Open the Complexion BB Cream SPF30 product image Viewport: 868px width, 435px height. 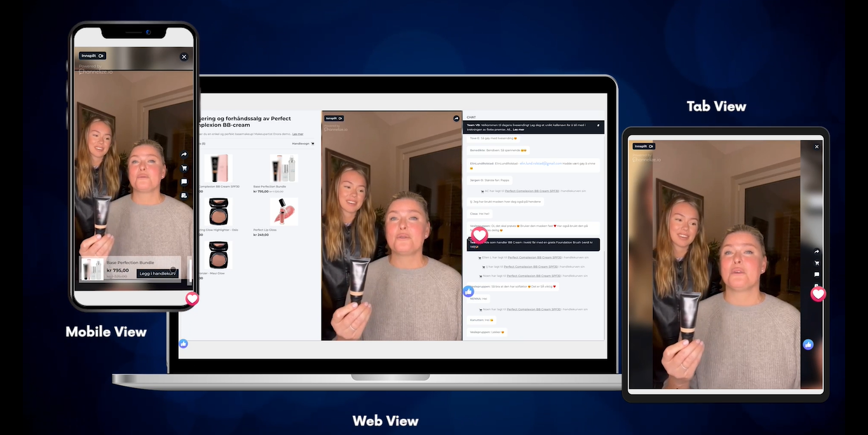click(x=220, y=169)
